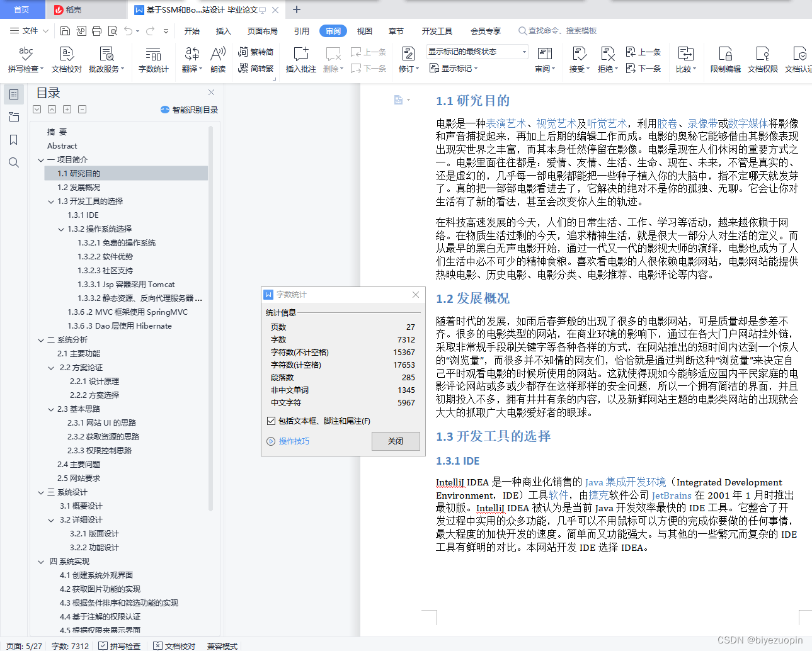Switch to the 插入 ribbon tab
This screenshot has width=812, height=651.
click(223, 30)
